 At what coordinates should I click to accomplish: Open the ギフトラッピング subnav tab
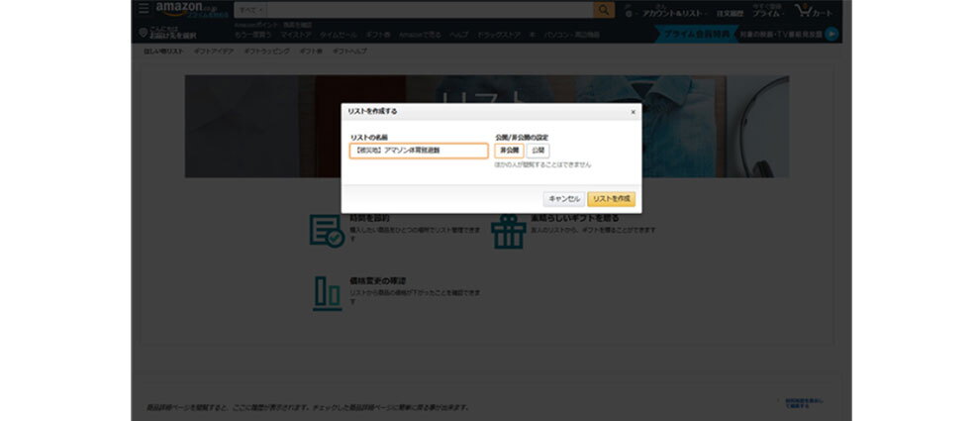(267, 52)
